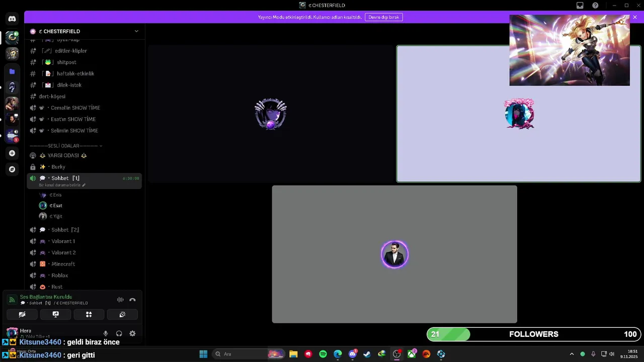This screenshot has width=644, height=362.
Task: Open Discord icon in the taskbar
Action: (x=353, y=354)
